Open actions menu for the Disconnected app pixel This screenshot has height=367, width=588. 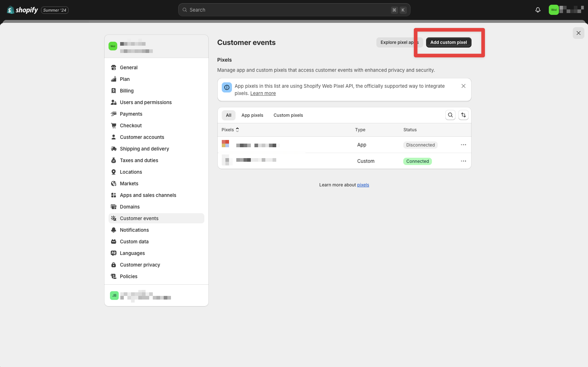coord(464,145)
